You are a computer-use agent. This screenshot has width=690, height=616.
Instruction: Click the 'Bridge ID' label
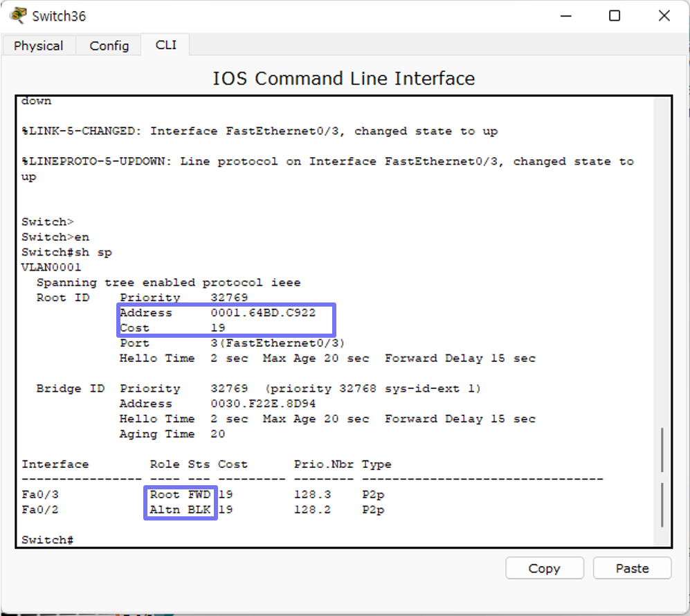click(x=71, y=388)
